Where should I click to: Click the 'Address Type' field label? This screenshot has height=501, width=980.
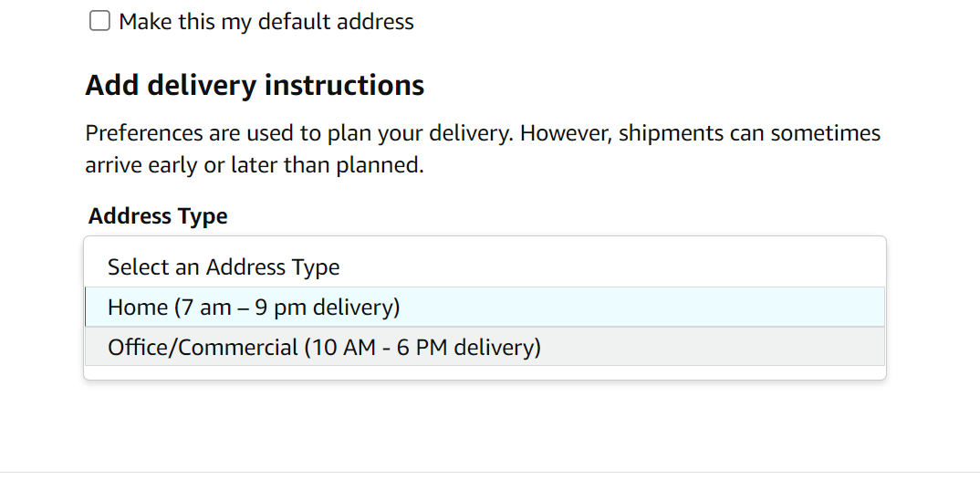[158, 216]
